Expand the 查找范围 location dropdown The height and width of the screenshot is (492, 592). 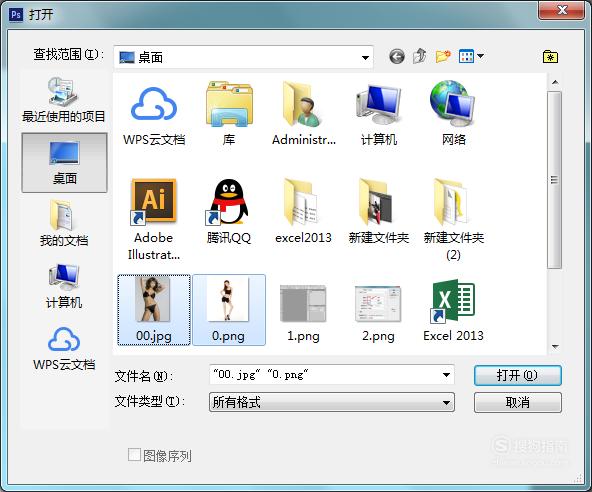[x=365, y=58]
